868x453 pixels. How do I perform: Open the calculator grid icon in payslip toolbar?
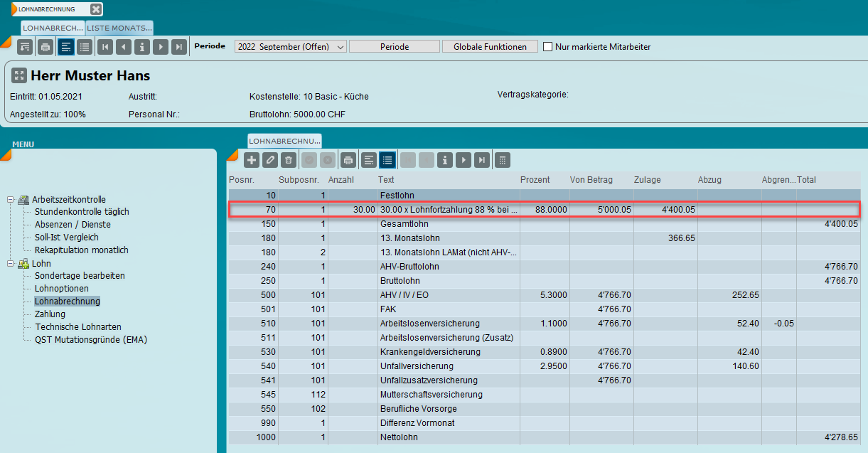[x=502, y=160]
